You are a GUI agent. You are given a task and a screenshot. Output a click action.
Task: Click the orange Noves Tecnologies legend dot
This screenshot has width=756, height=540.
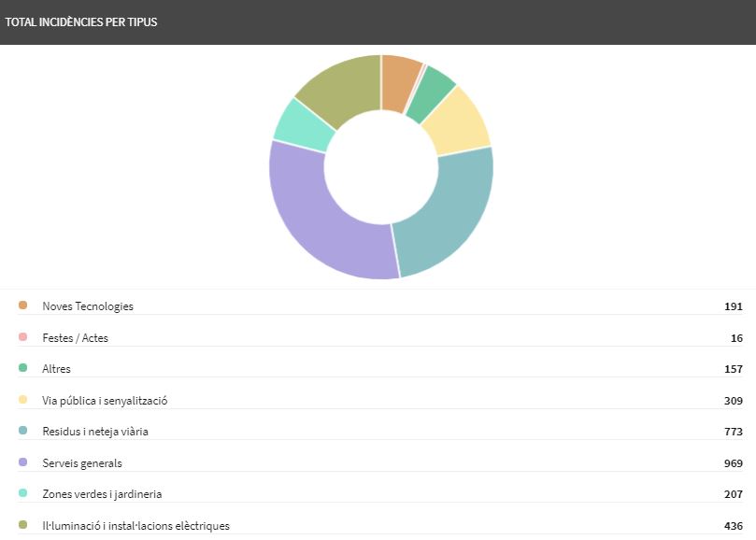click(22, 306)
